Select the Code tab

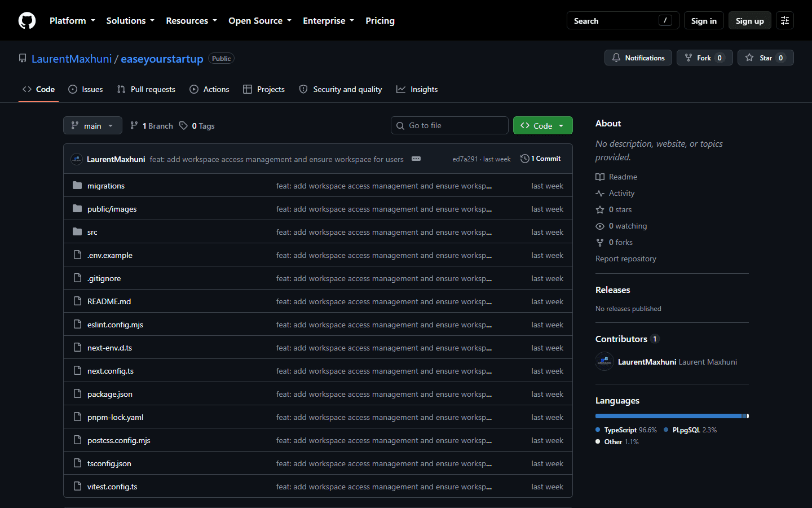tap(38, 89)
